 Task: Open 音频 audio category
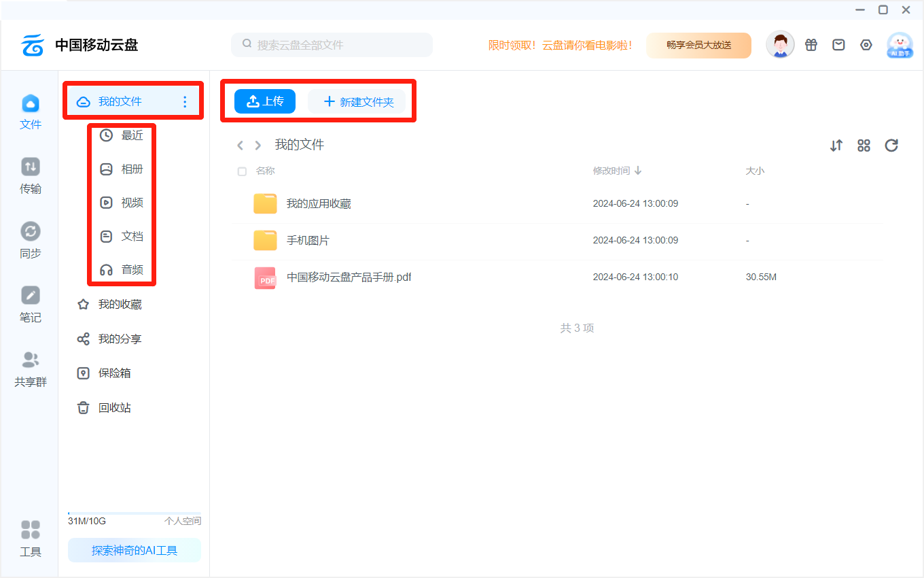(x=122, y=270)
